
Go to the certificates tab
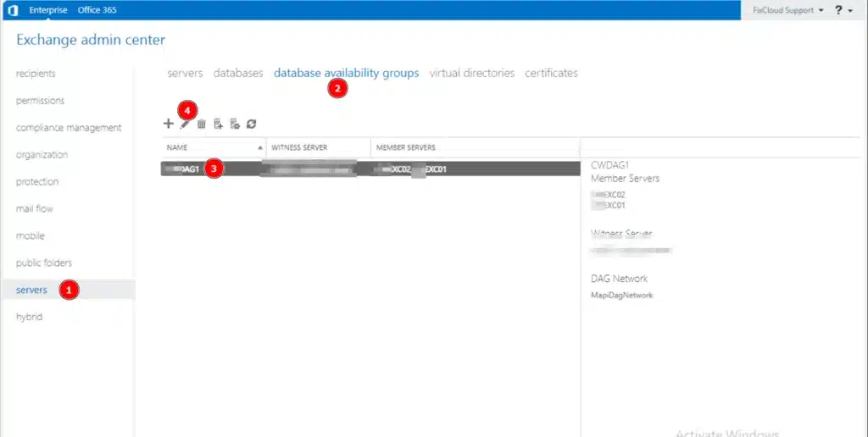coord(551,74)
